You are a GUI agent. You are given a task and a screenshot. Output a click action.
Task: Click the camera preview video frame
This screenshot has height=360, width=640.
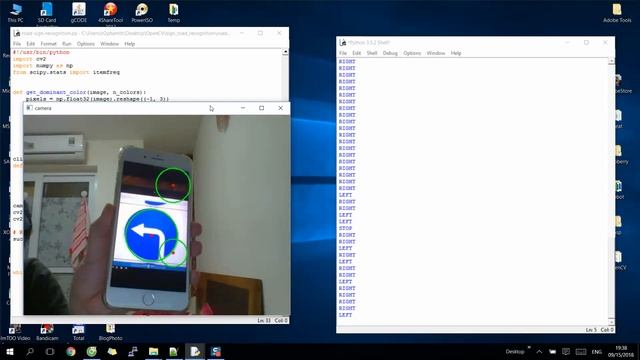click(x=157, y=215)
